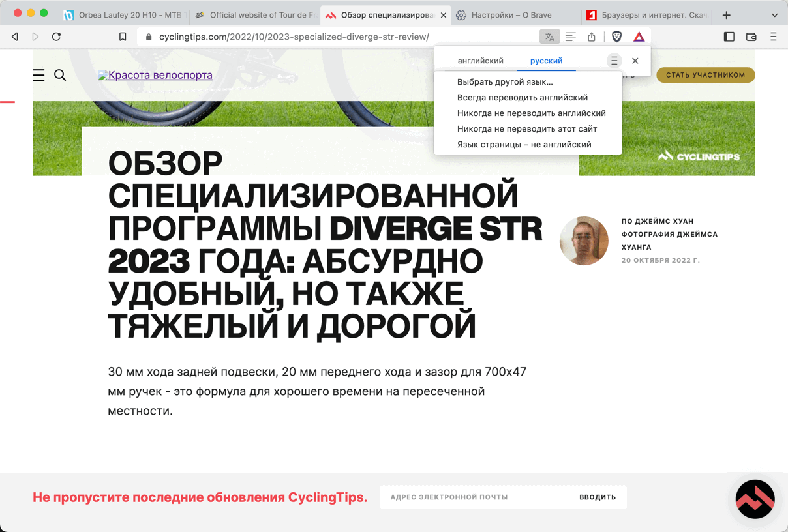Click the forward navigation arrow
This screenshot has width=788, height=532.
point(35,37)
